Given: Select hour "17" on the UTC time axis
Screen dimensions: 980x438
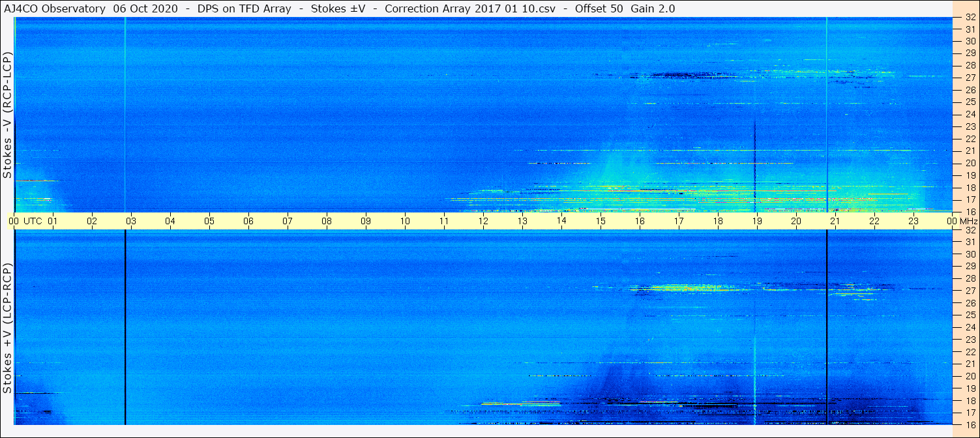Looking at the screenshot, I should (x=679, y=221).
